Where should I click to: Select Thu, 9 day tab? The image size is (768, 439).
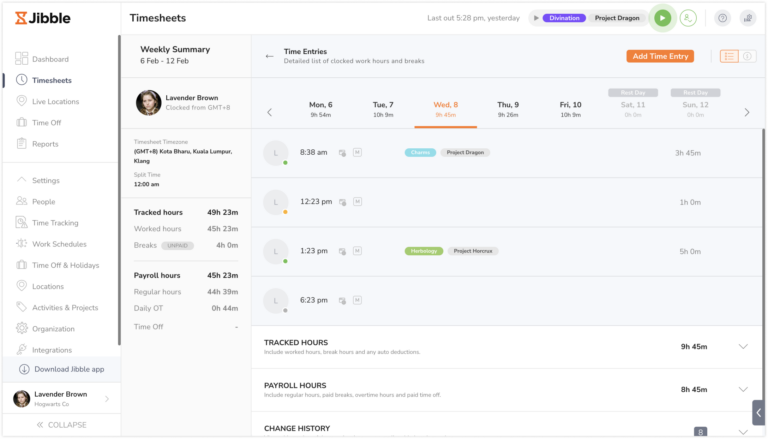(508, 109)
